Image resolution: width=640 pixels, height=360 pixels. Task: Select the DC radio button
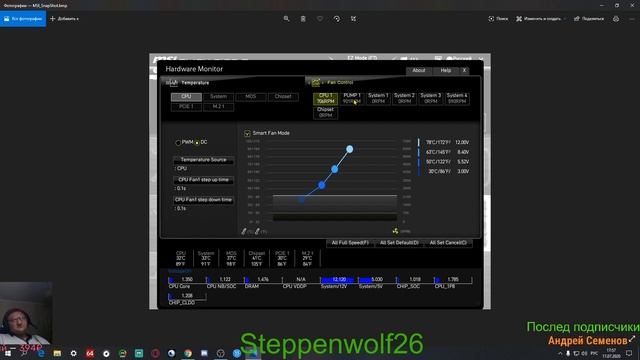pyautogui.click(x=197, y=142)
